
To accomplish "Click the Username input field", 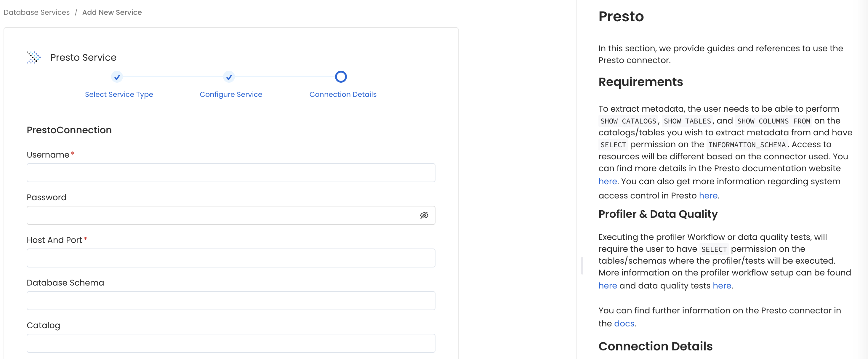I will (231, 173).
